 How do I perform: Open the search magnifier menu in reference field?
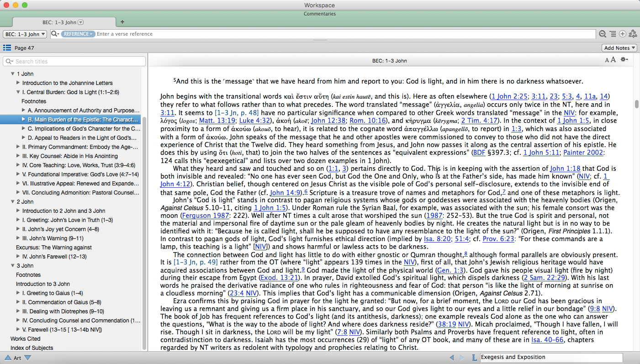click(x=55, y=34)
